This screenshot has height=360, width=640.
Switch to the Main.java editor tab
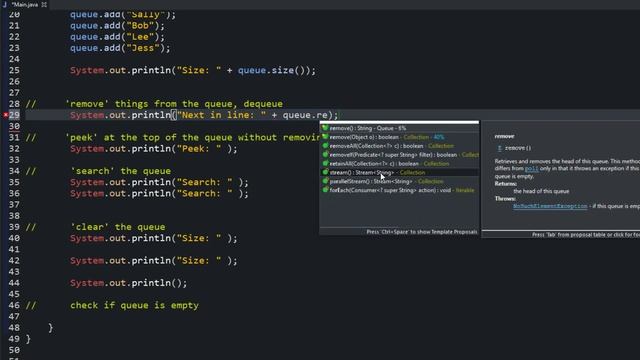(24, 4)
